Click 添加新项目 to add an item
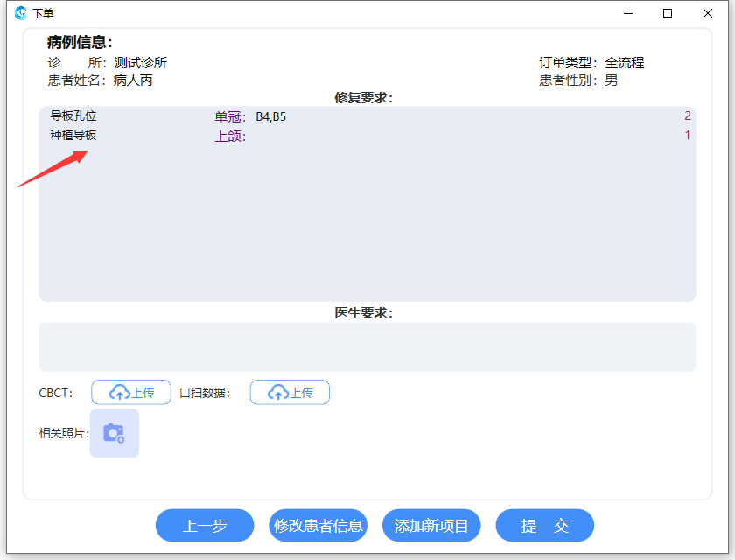Viewport: 735px width, 560px height. [x=431, y=526]
